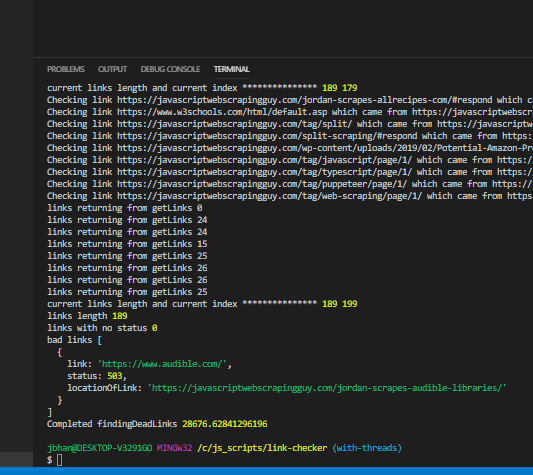Click the 'links length 189' line
Screen dimensions: 533x475
tap(87, 316)
